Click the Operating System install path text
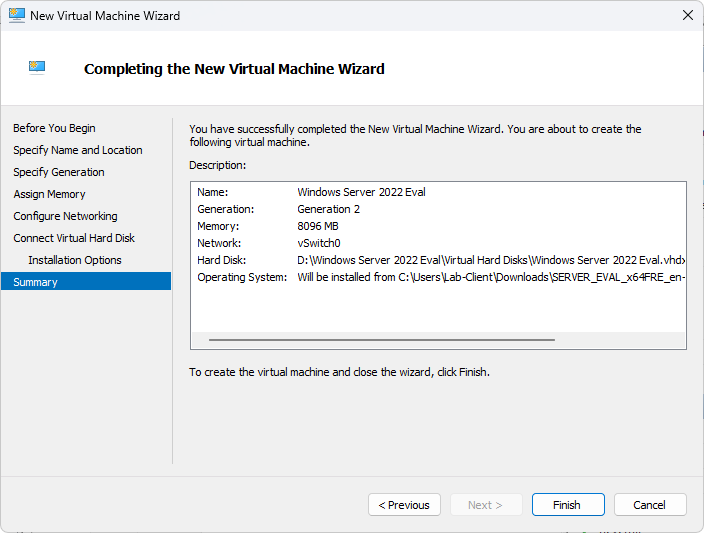The height and width of the screenshot is (533, 704). click(x=491, y=278)
